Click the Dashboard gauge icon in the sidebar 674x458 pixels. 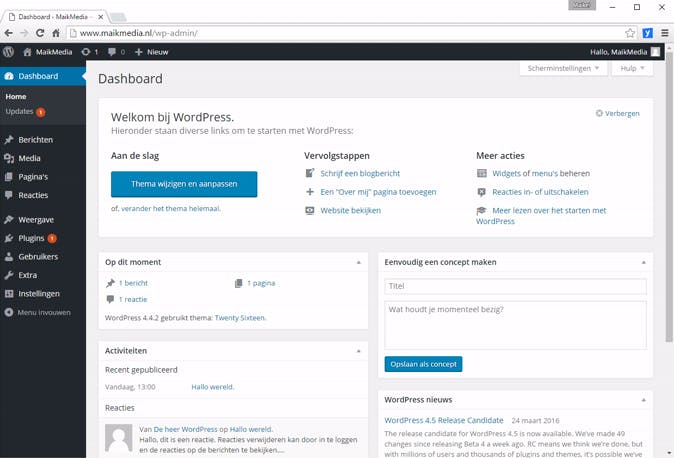[x=9, y=76]
